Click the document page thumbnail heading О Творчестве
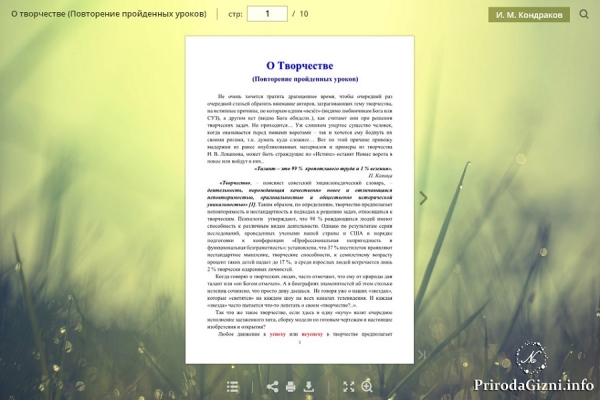This screenshot has height=400, width=600. point(300,65)
